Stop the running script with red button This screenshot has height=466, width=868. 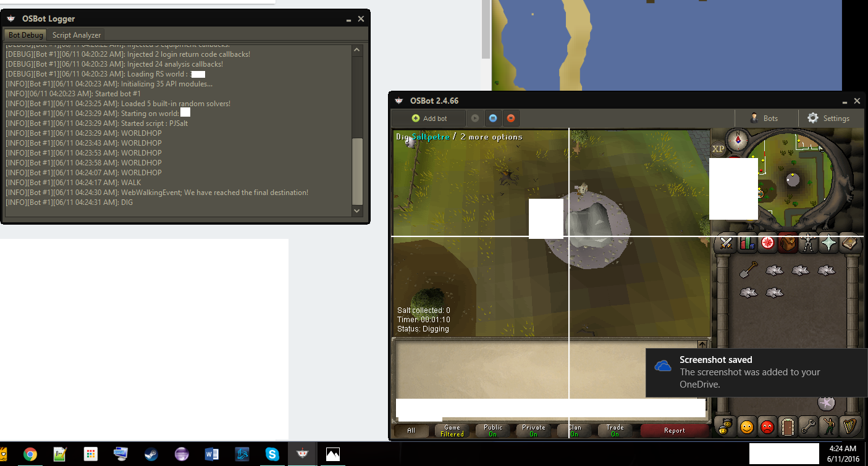[x=511, y=118]
